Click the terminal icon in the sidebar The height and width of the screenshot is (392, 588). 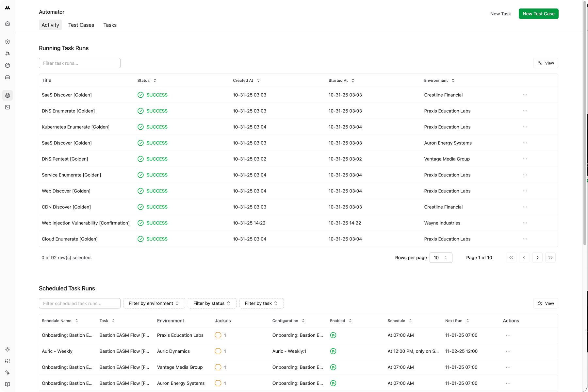(x=8, y=107)
